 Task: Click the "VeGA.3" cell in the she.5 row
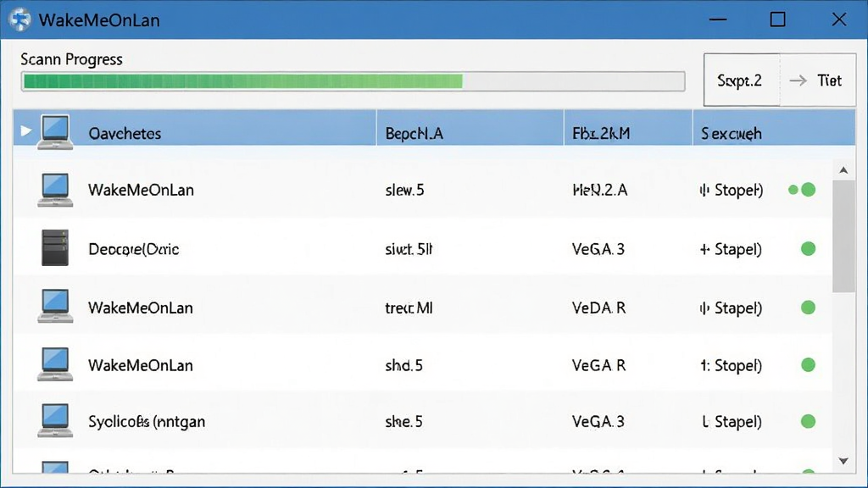click(x=598, y=422)
